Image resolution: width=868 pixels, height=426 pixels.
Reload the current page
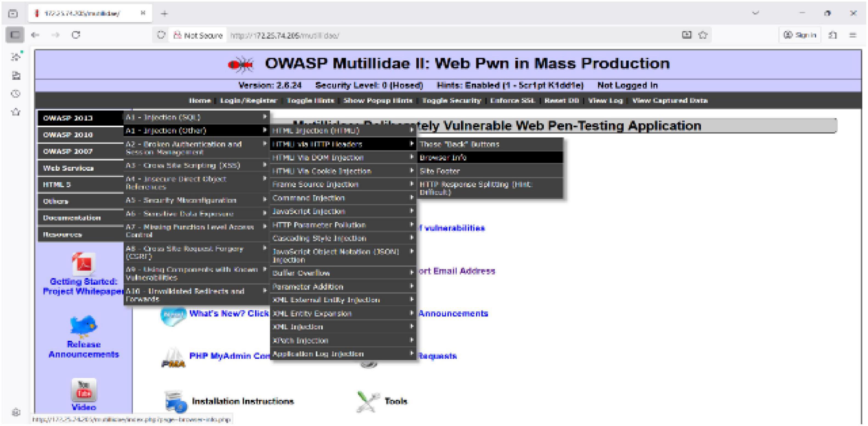(76, 35)
